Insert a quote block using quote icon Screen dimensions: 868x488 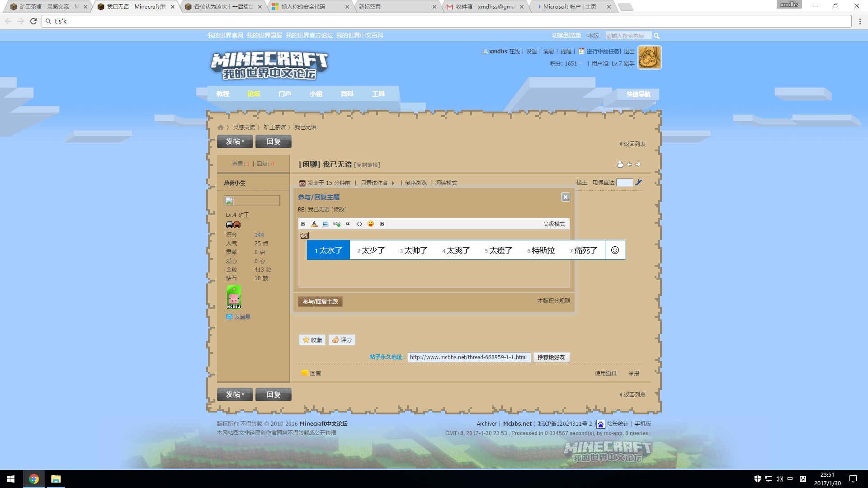348,224
